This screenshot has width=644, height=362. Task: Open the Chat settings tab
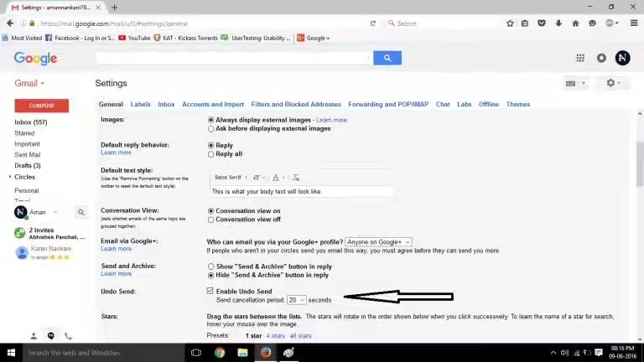443,104
